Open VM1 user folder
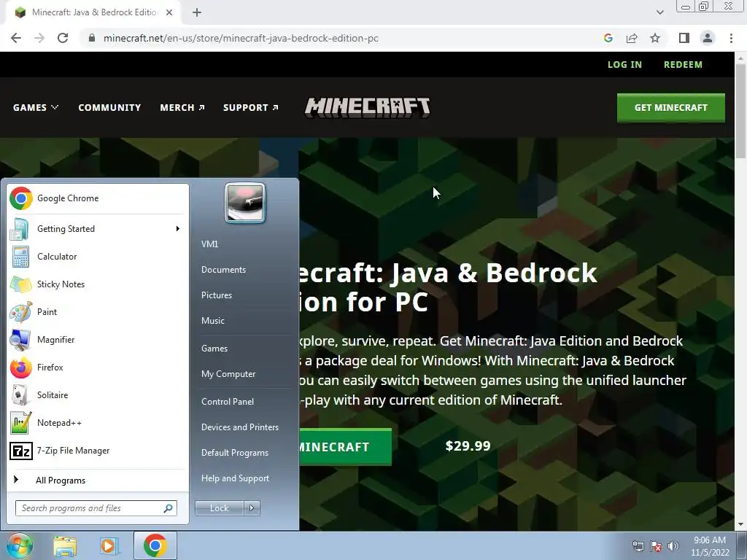The image size is (747, 560). [209, 244]
